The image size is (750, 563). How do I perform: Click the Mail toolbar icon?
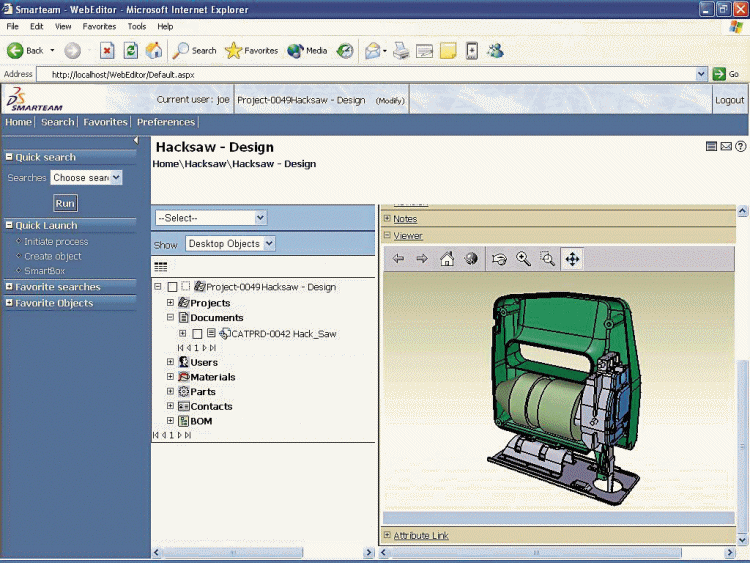(x=373, y=51)
